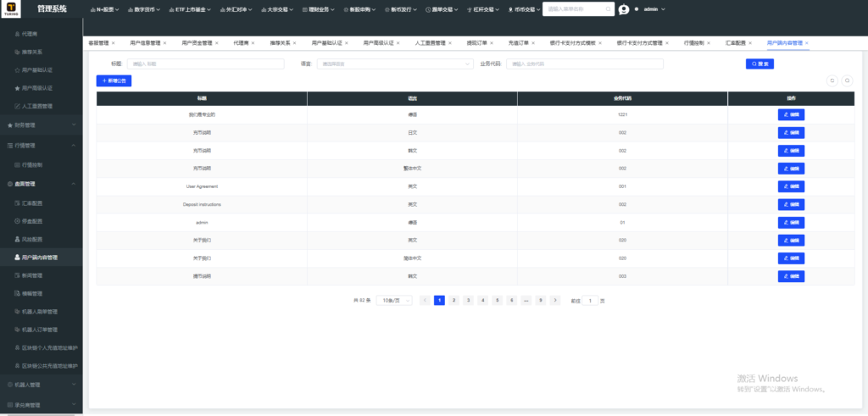The image size is (868, 416).
Task: Open the 新股申购 top menu dropdown
Action: tap(360, 9)
